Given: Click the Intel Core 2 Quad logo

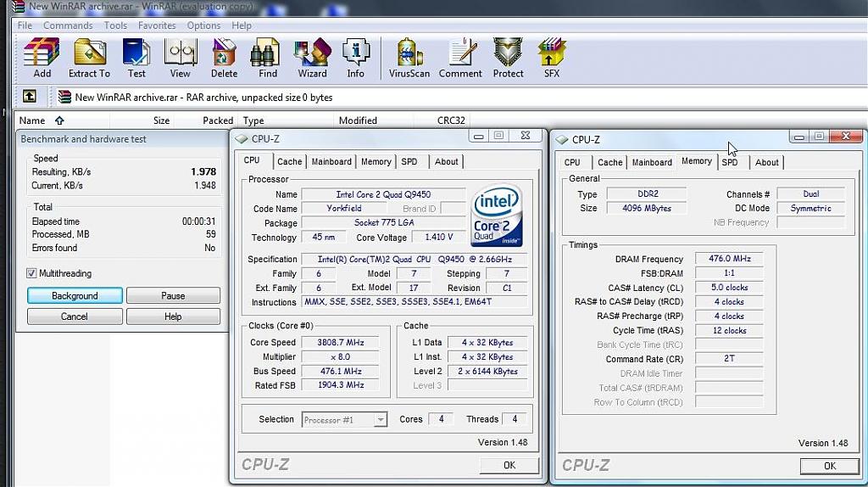Looking at the screenshot, I should click(x=496, y=215).
